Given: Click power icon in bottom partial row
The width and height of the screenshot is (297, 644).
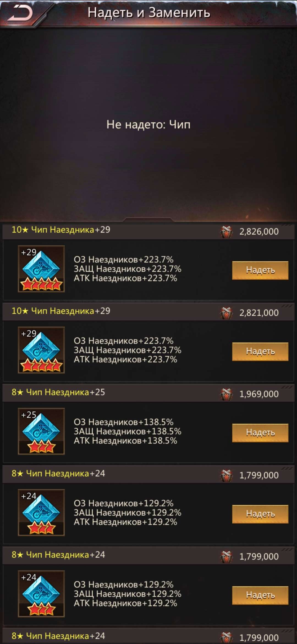Looking at the screenshot, I should point(226,638).
